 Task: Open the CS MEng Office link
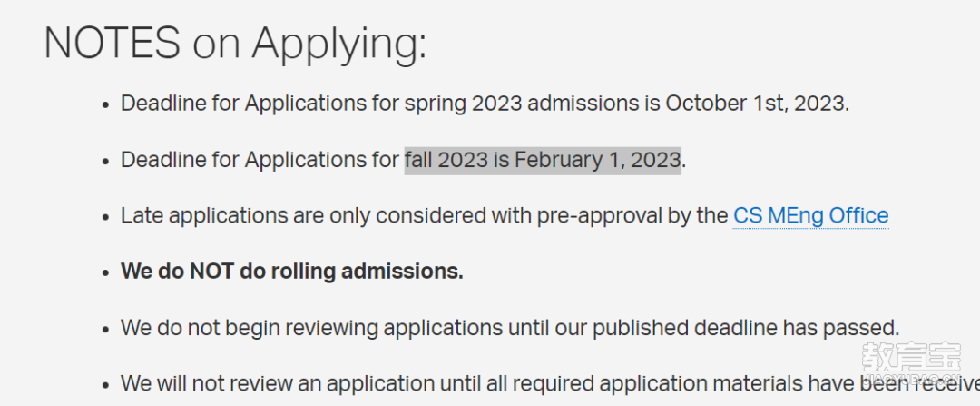810,215
